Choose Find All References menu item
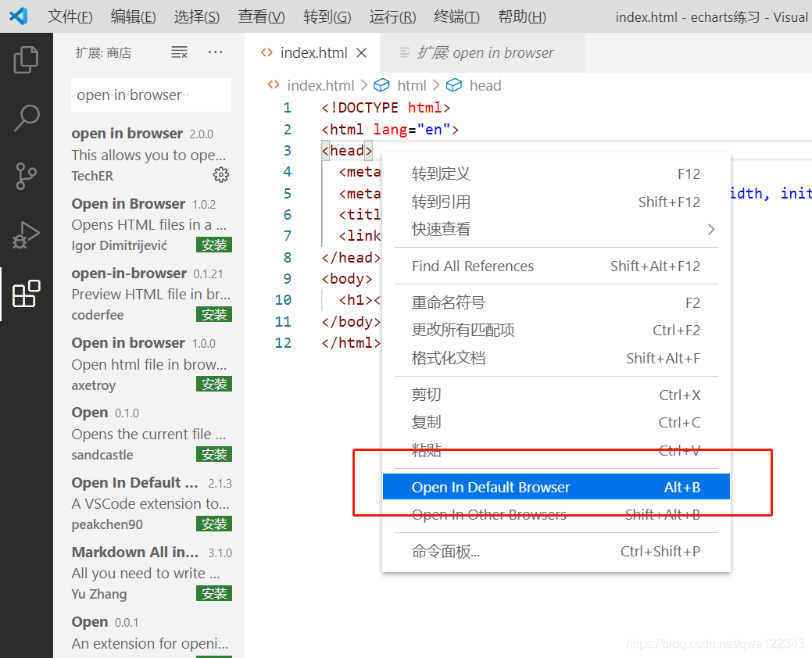The width and height of the screenshot is (812, 658). click(x=556, y=266)
